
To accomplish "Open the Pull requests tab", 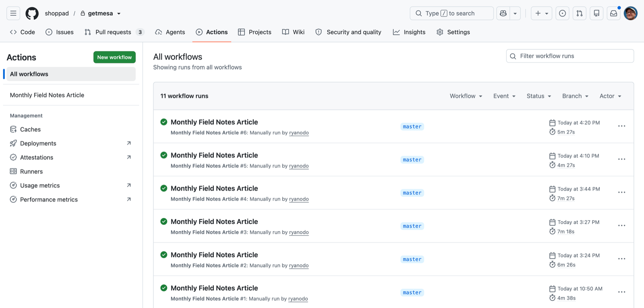I will (x=114, y=32).
